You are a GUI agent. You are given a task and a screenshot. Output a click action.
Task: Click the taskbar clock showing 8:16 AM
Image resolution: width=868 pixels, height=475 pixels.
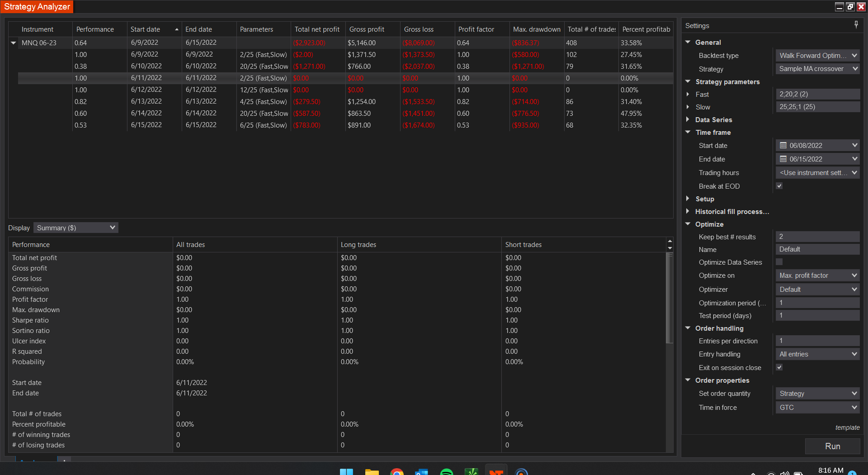click(830, 470)
